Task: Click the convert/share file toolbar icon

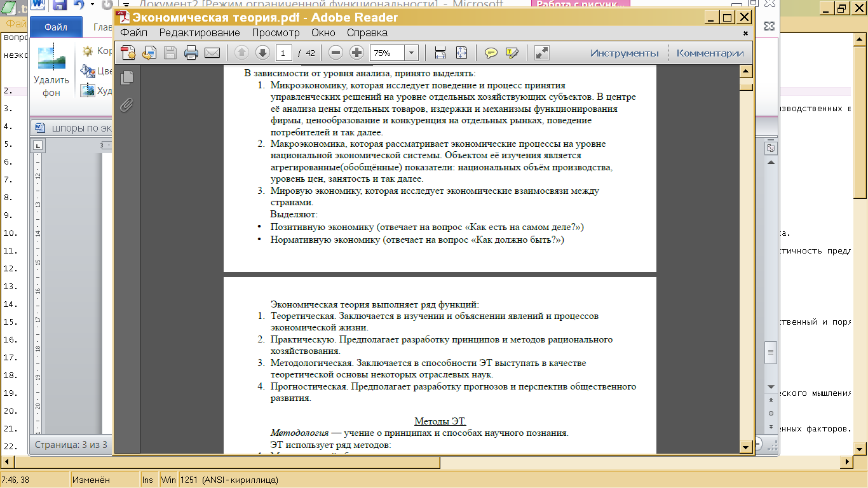Action: [x=149, y=53]
